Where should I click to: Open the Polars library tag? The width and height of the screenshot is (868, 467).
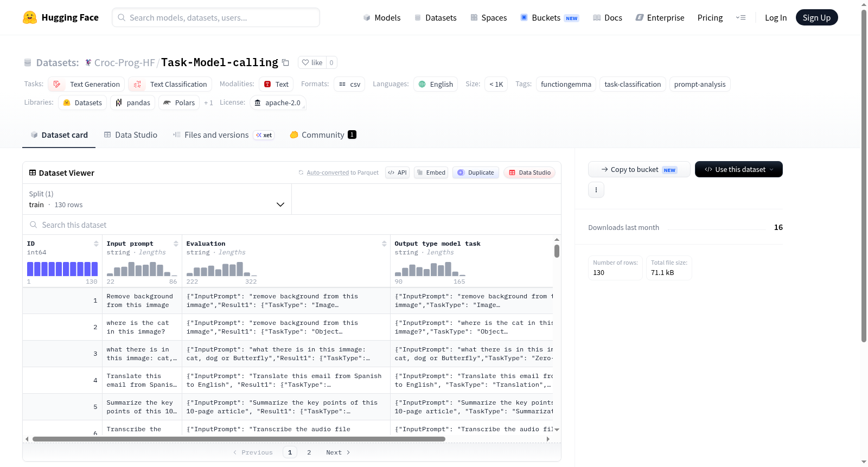point(179,103)
